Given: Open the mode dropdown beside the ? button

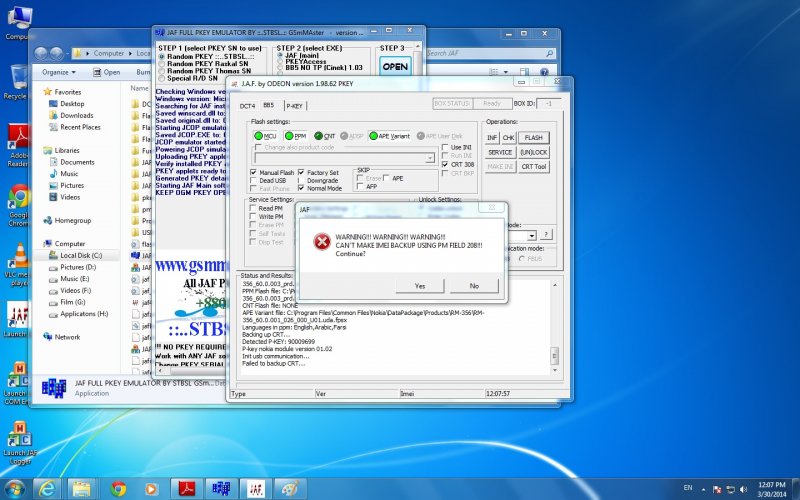Looking at the screenshot, I should tap(532, 236).
